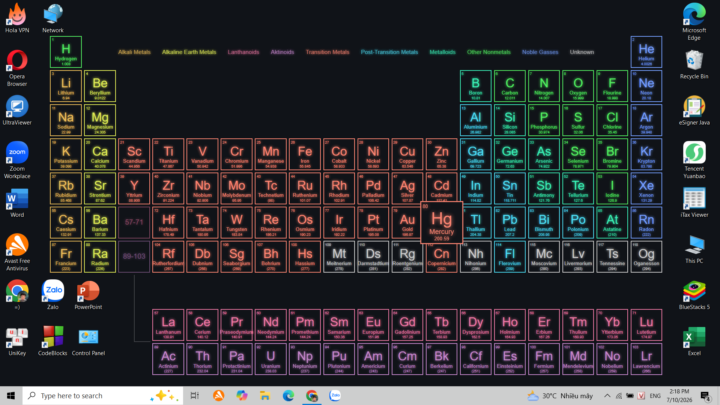
Task: Click the Windows Start button
Action: point(11,395)
